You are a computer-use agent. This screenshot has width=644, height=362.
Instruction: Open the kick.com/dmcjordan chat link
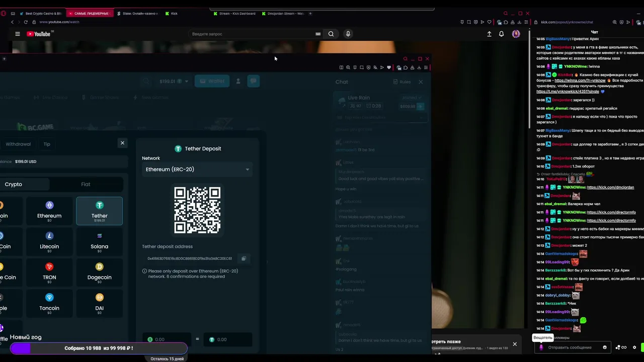pos(610,188)
